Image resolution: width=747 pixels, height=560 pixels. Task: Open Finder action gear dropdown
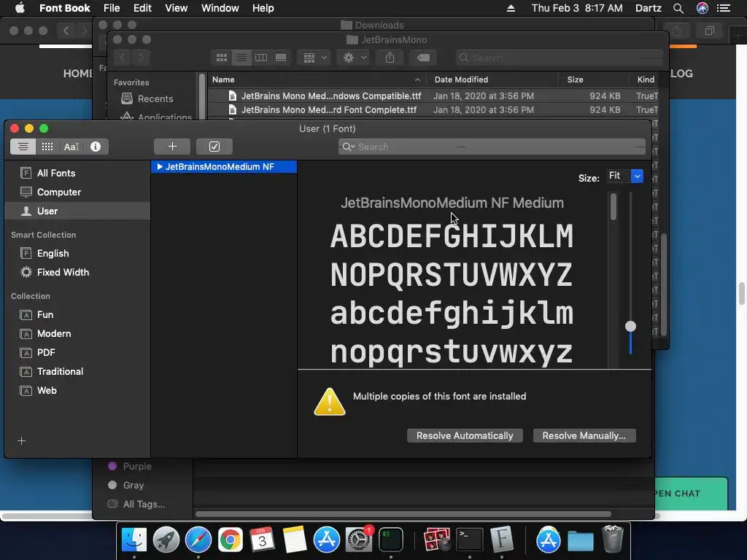pyautogui.click(x=354, y=58)
